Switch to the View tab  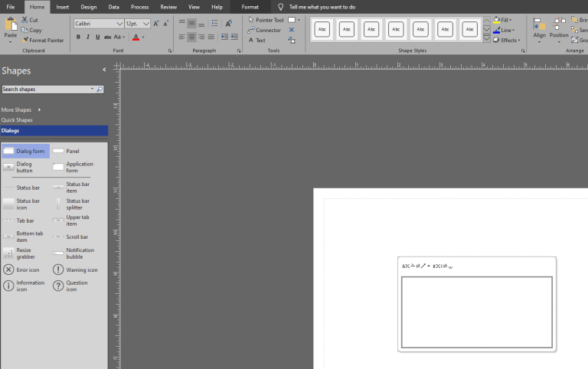(194, 7)
